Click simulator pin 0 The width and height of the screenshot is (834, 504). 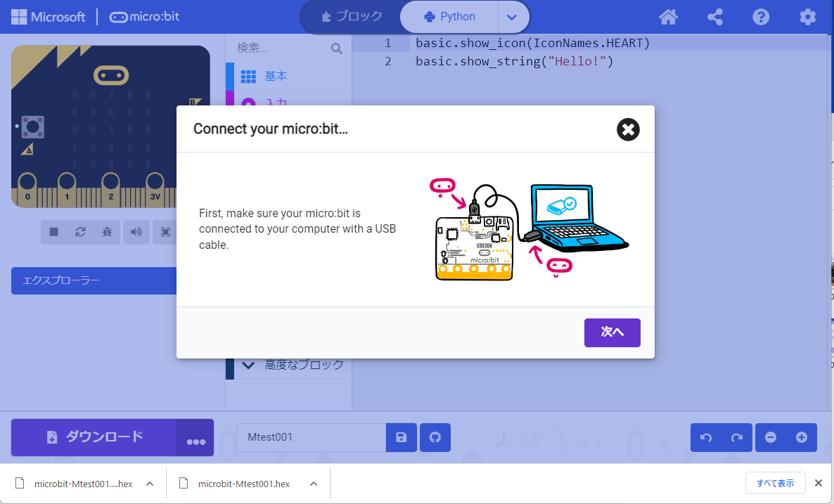(x=27, y=189)
